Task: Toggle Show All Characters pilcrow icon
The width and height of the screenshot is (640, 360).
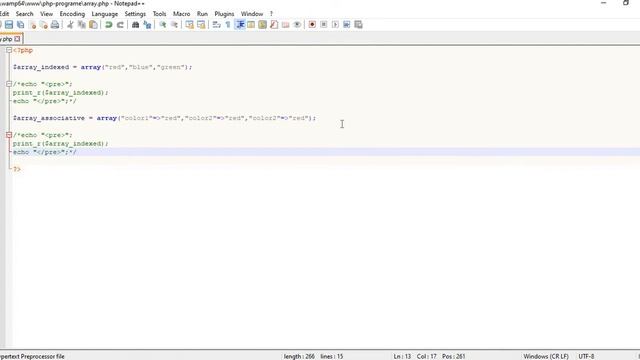Action: 228,25
